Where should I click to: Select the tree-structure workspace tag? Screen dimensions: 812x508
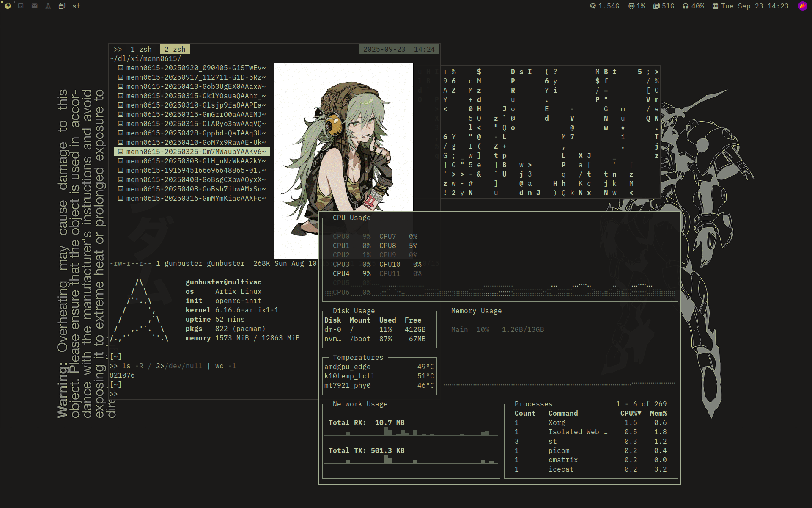(48, 6)
